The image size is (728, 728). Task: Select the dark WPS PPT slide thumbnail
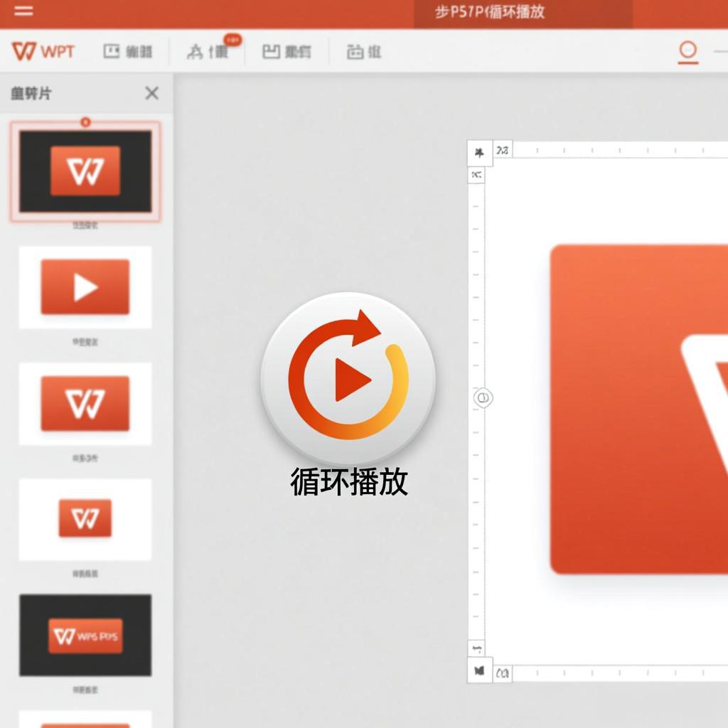click(85, 635)
